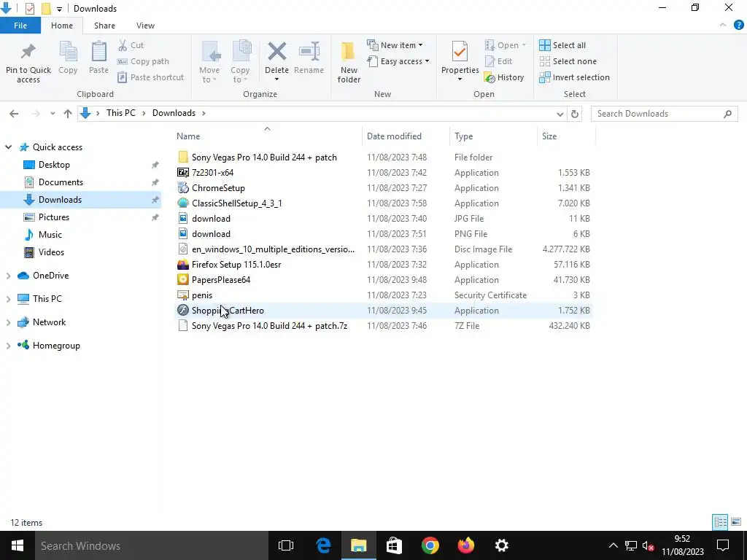Image resolution: width=747 pixels, height=560 pixels.
Task: Click the Search Windows taskbar field
Action: pyautogui.click(x=152, y=545)
